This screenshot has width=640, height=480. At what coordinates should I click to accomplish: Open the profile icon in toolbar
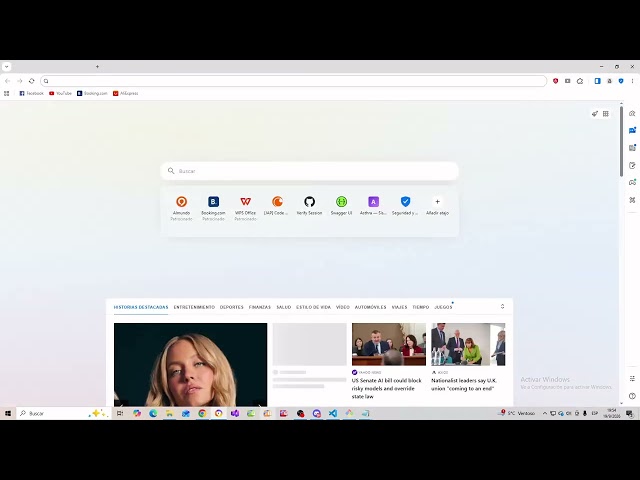click(609, 81)
